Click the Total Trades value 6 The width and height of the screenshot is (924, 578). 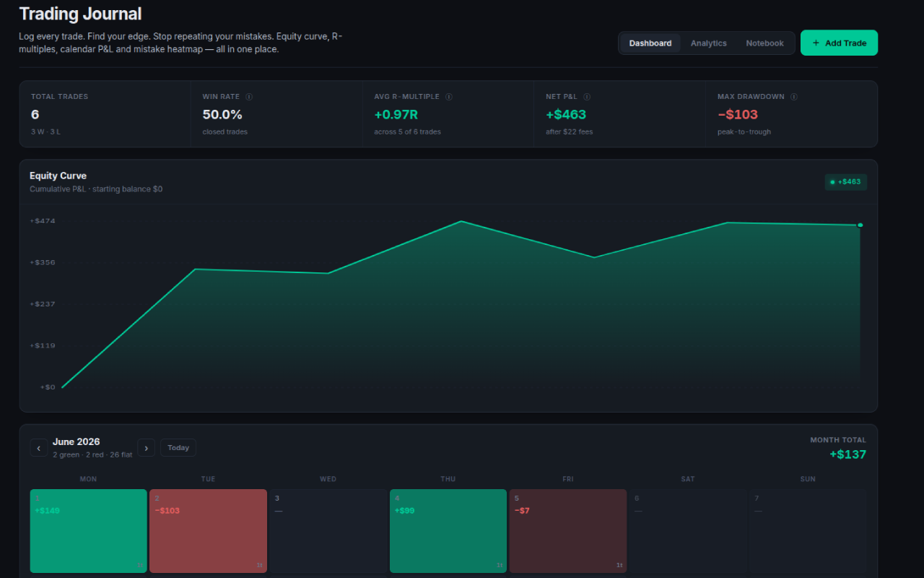point(35,114)
